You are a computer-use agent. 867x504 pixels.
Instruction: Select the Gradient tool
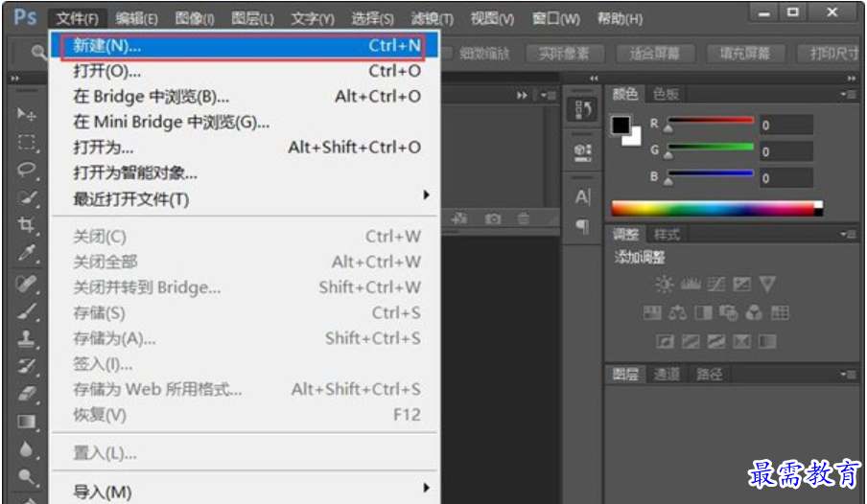pyautogui.click(x=27, y=422)
